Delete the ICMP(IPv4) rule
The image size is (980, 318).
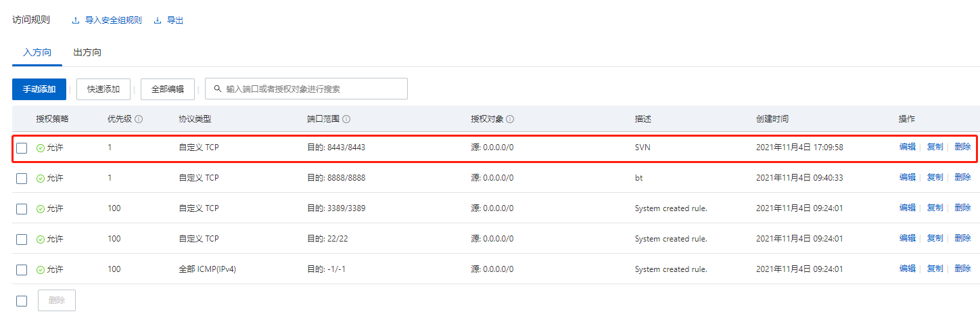962,269
